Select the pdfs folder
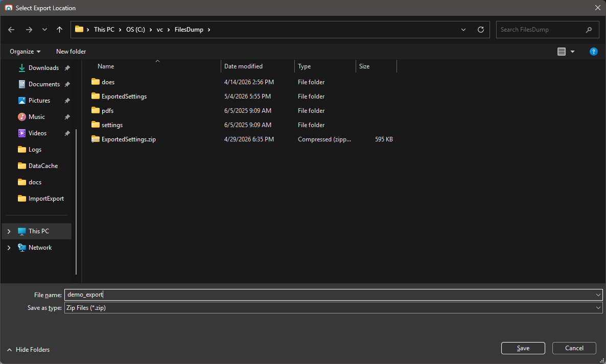Screen dimensions: 606x364 click(x=107, y=110)
